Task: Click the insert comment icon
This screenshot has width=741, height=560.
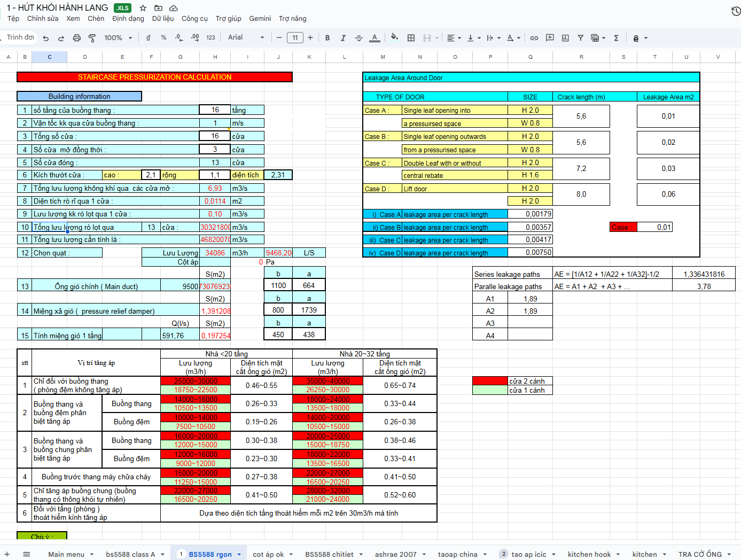Action: (550, 38)
